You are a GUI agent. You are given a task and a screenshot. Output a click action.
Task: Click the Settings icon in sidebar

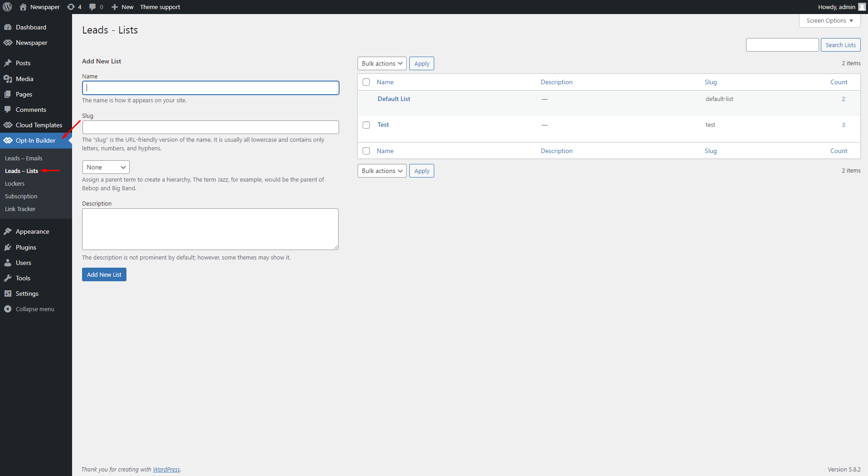(x=8, y=293)
